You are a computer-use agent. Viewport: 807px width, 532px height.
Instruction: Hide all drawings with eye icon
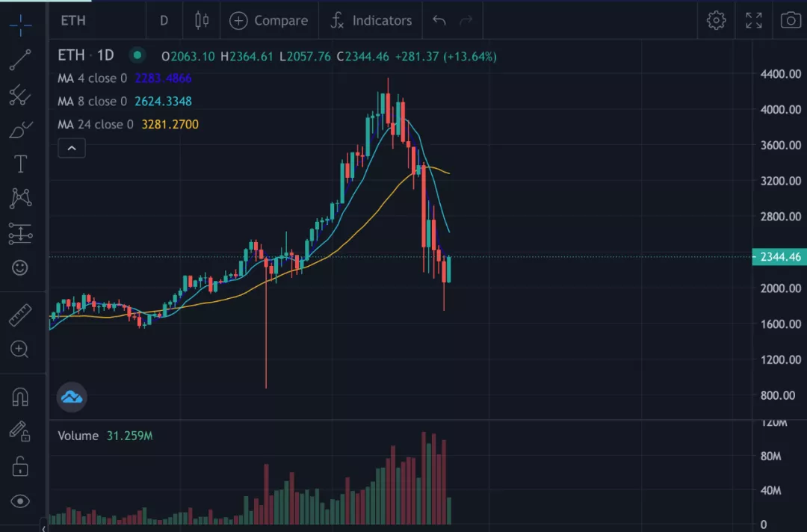click(x=20, y=501)
